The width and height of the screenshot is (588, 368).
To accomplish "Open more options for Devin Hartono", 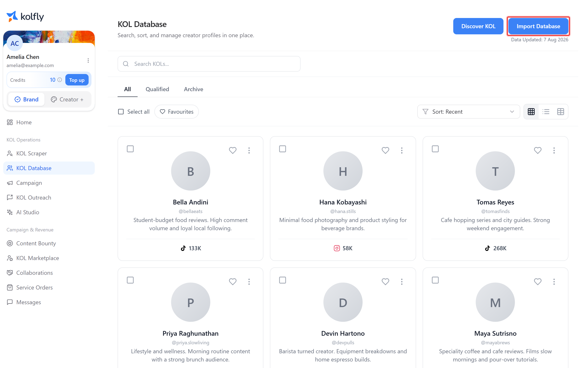I will 402,282.
